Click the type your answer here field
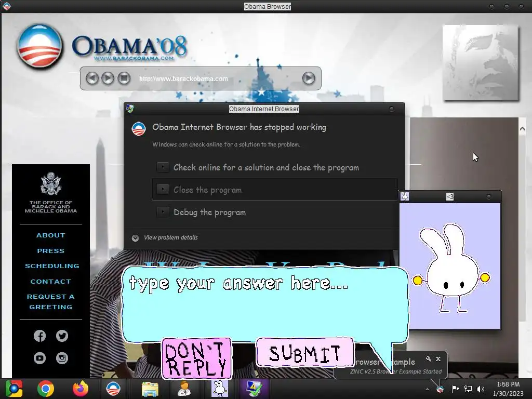The height and width of the screenshot is (399, 532). pyautogui.click(x=264, y=304)
